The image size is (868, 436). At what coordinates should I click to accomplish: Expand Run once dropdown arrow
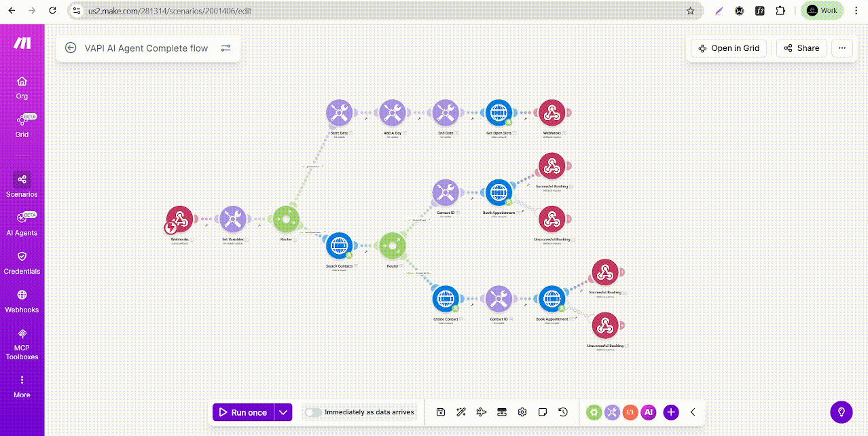[x=284, y=412]
